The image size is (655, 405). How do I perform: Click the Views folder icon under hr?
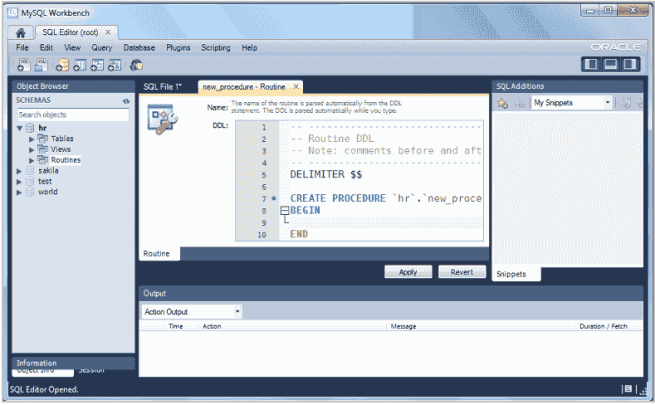point(43,149)
